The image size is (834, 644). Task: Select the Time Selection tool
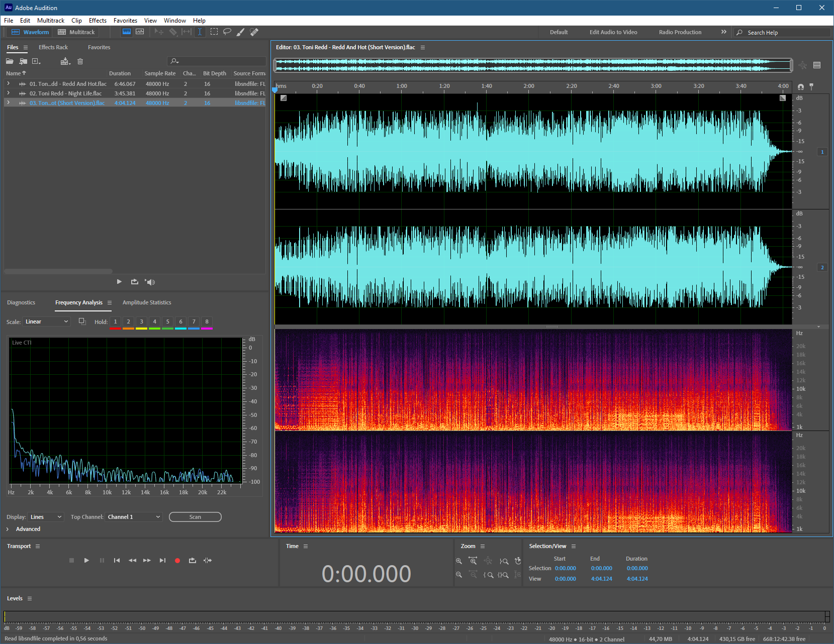pos(200,32)
